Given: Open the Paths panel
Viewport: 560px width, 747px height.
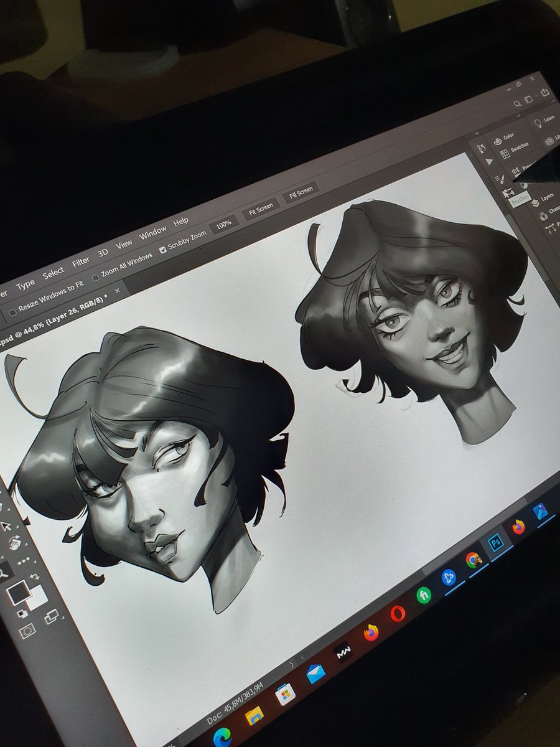Looking at the screenshot, I should click(x=554, y=228).
